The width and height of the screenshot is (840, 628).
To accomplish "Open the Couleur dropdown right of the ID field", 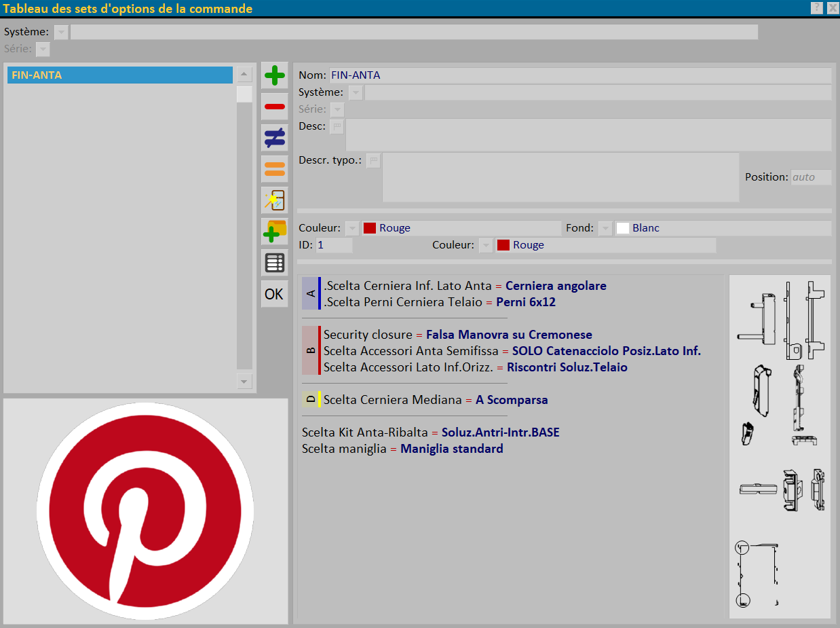I will (x=485, y=245).
